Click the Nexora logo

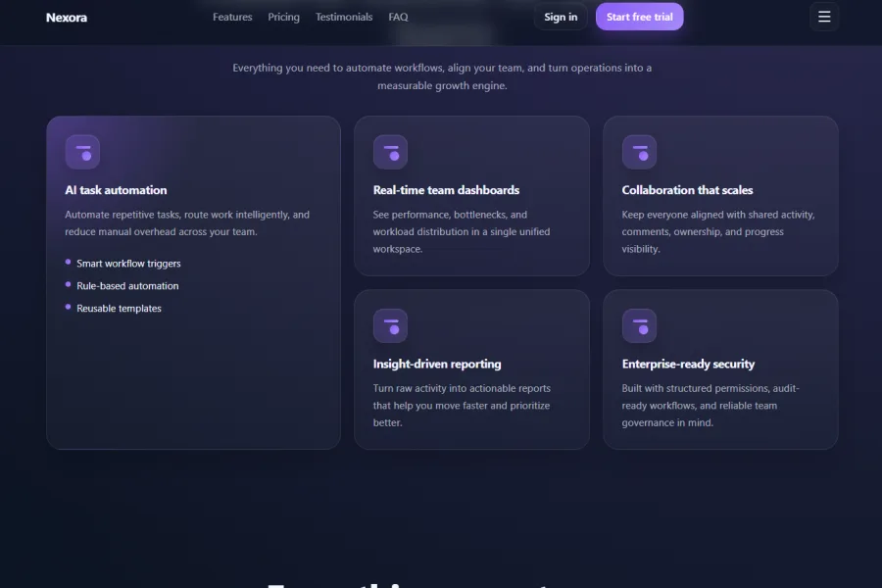click(67, 17)
